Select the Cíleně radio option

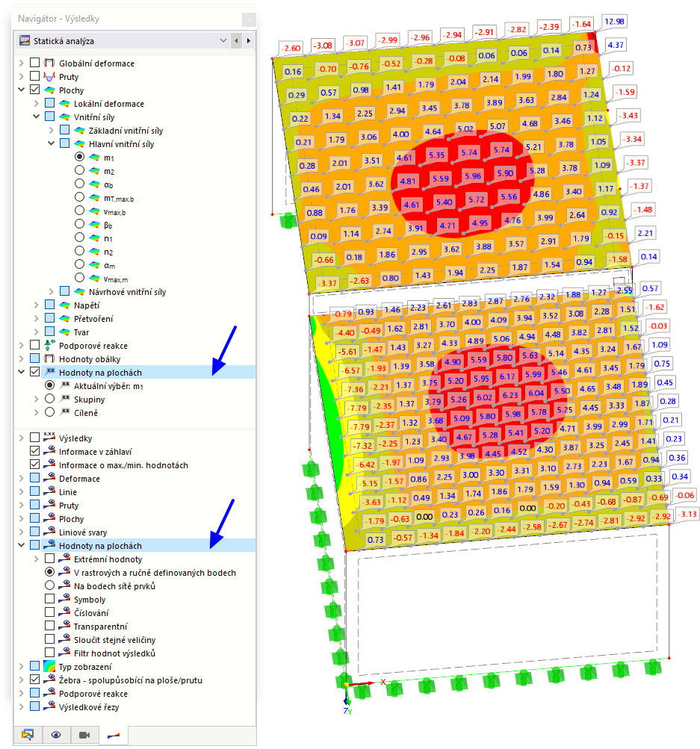coord(50,411)
